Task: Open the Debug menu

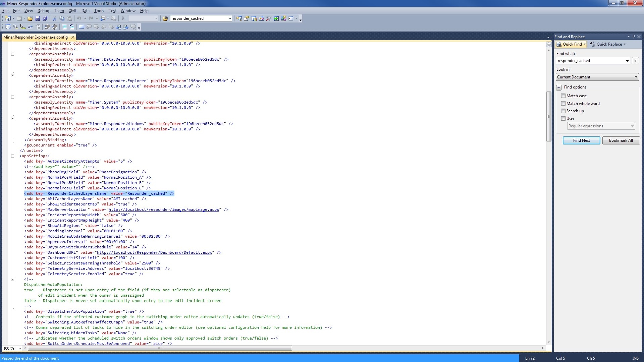Action: coord(43,10)
